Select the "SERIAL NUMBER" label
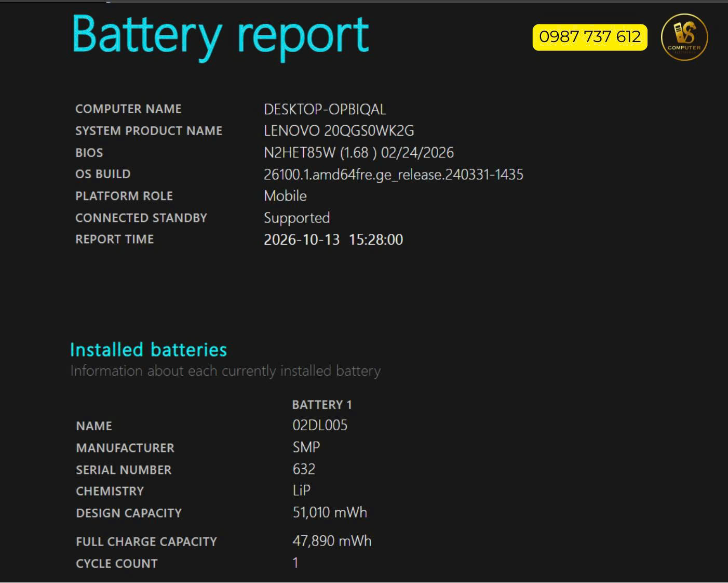This screenshot has height=583, width=728. pos(124,470)
